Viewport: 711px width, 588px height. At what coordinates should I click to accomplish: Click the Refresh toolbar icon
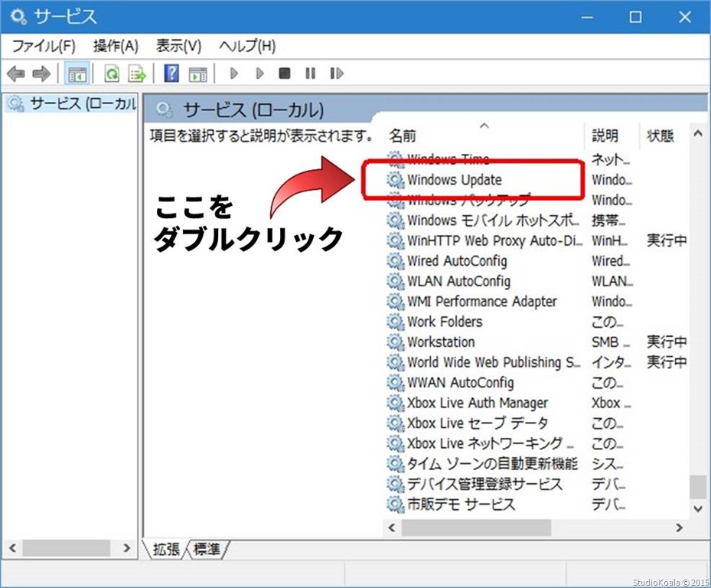pos(112,73)
